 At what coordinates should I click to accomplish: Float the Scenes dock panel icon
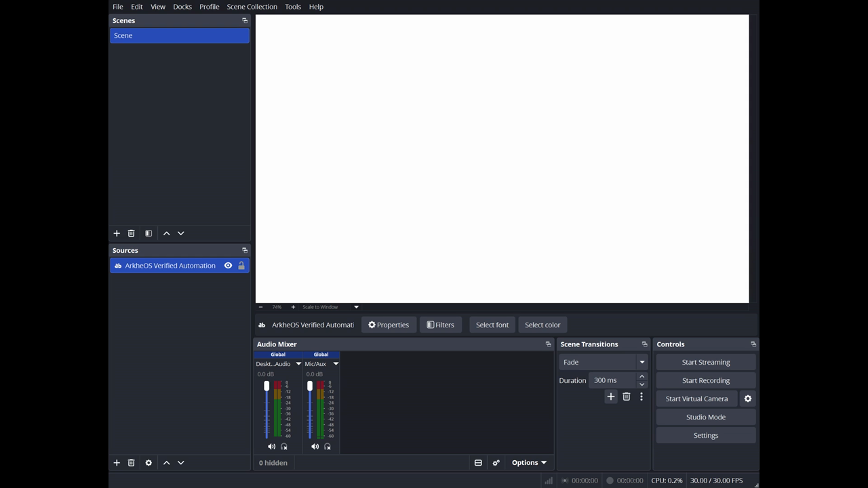click(245, 21)
